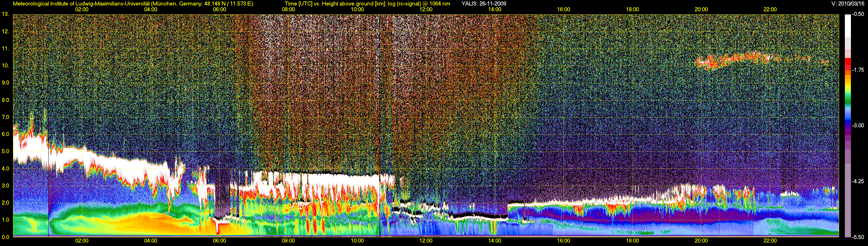Pick the 22:00 tick label on the bottom axis
This screenshot has height=246, width=868.
(770, 241)
